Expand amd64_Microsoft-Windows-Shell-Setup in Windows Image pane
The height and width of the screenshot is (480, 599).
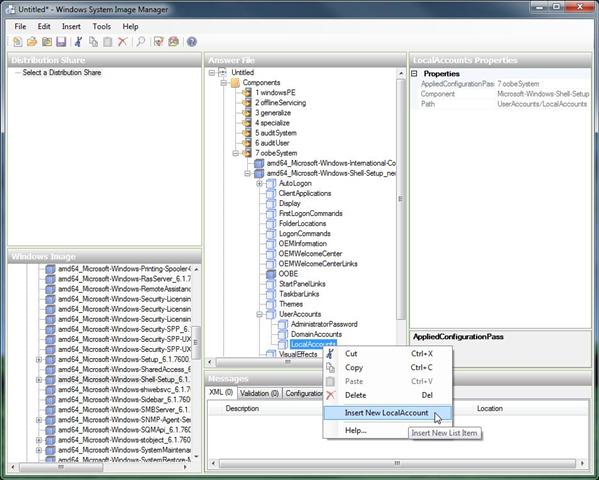click(x=39, y=379)
